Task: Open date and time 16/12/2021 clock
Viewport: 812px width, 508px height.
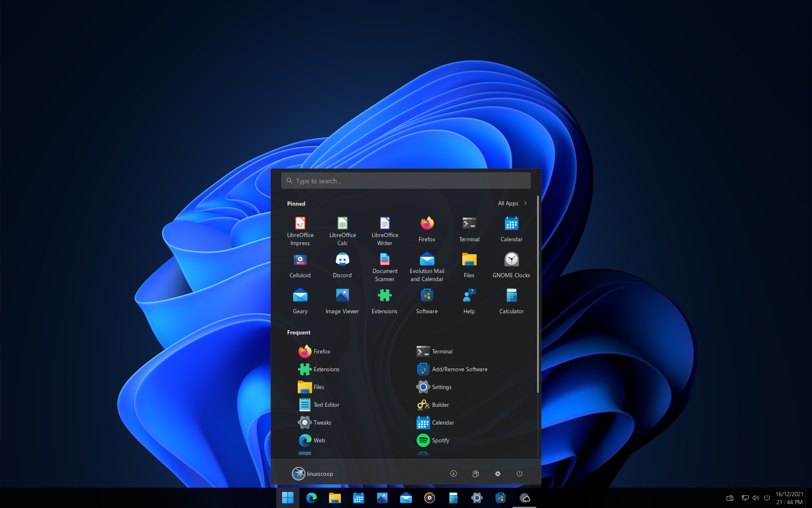Action: (x=790, y=498)
